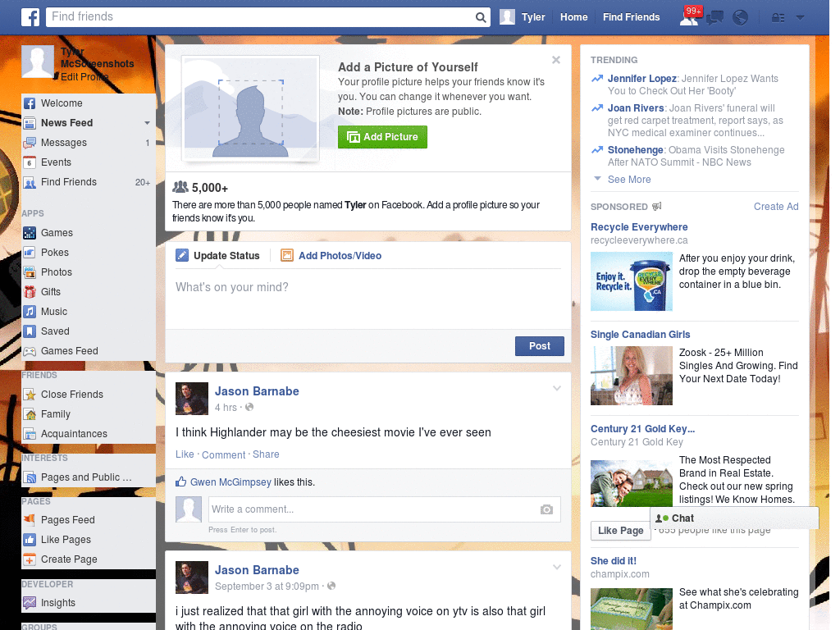Click the blue Post button

point(540,346)
